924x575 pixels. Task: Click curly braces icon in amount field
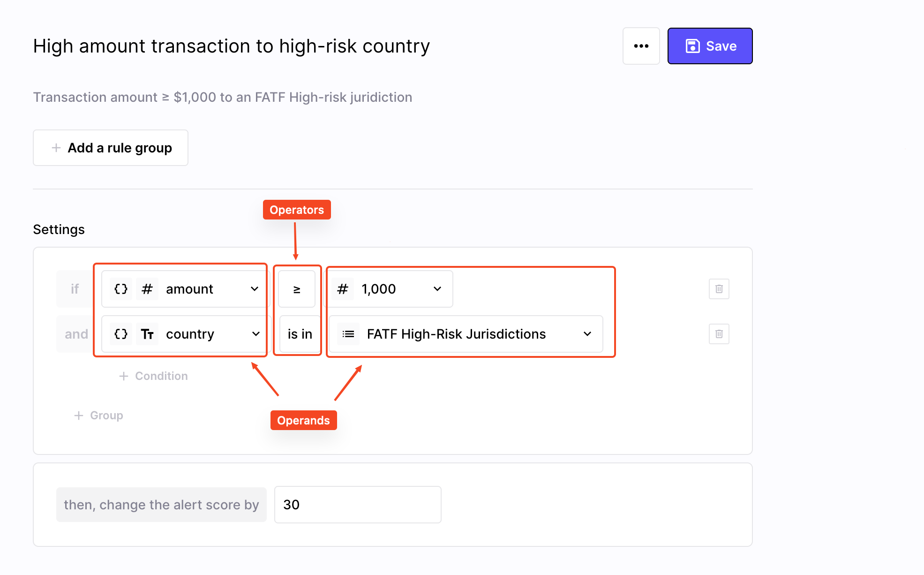(121, 289)
